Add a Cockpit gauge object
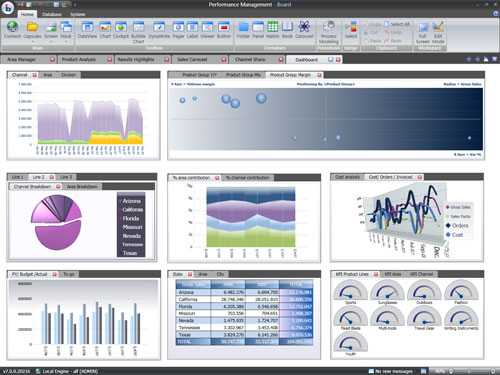This screenshot has height=375, width=500. 121,27
